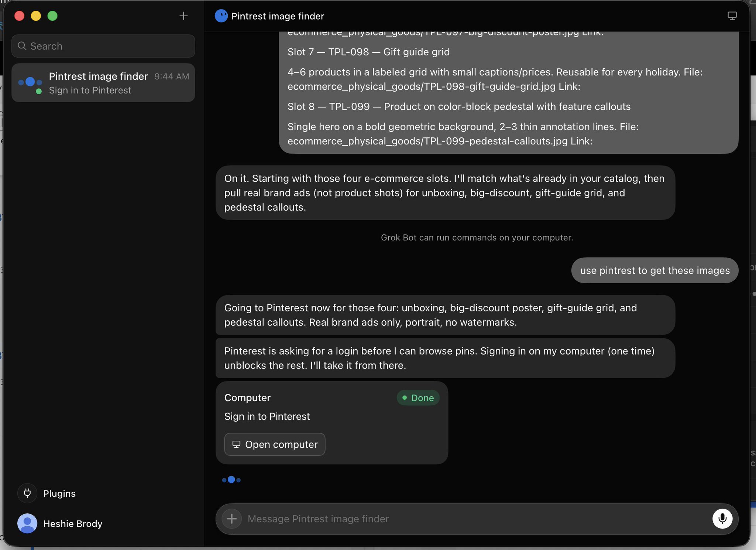The width and height of the screenshot is (756, 550).
Task: Click the Pintrest image finder header title
Action: (278, 16)
